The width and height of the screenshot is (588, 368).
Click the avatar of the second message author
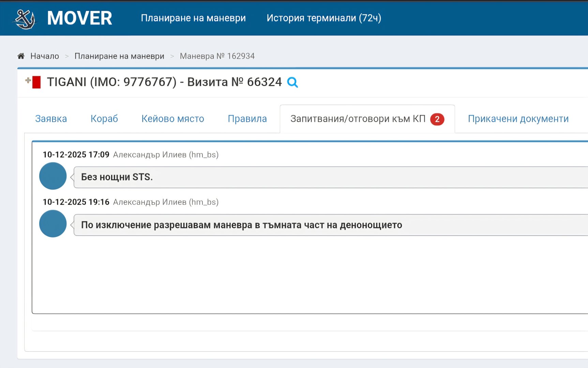[x=53, y=224]
